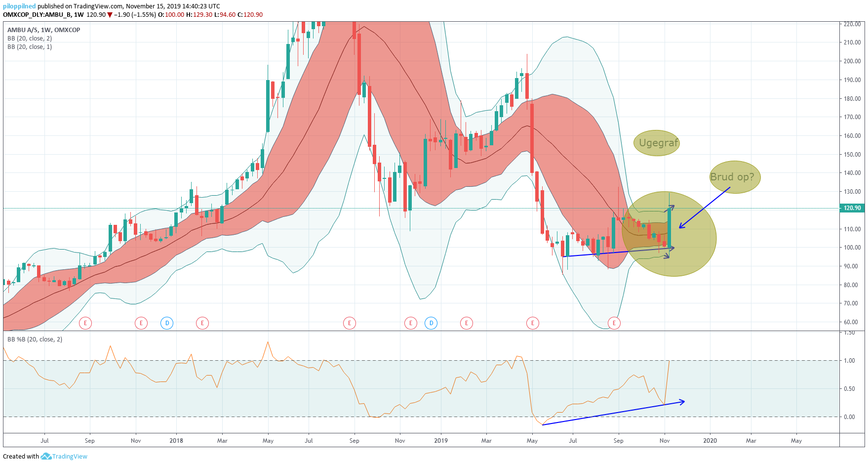Open the pilopplined author link

[x=19, y=6]
